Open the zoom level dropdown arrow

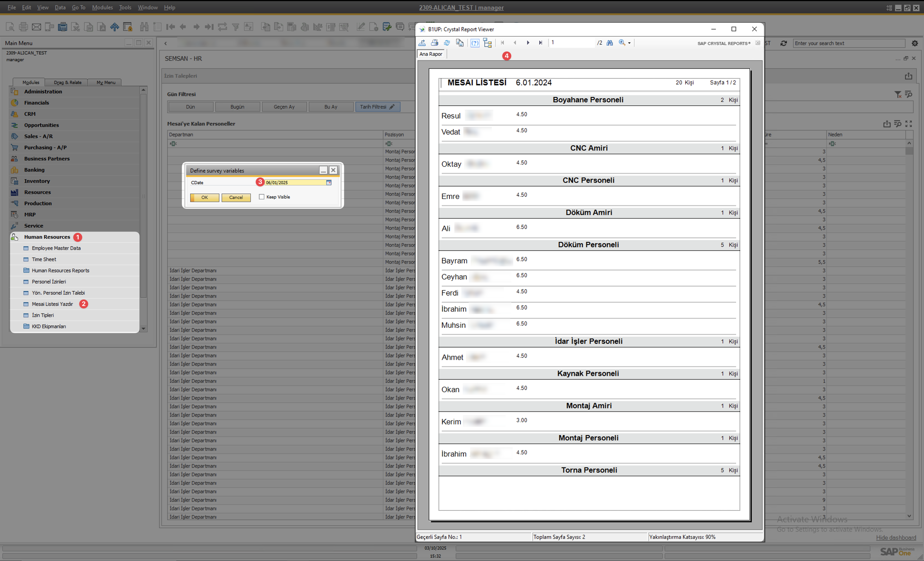coord(629,43)
